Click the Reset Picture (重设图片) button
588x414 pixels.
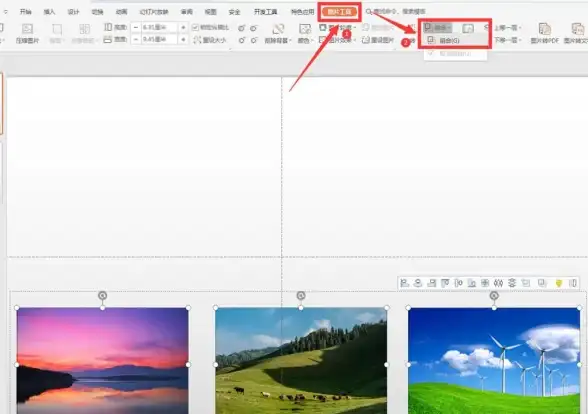378,40
